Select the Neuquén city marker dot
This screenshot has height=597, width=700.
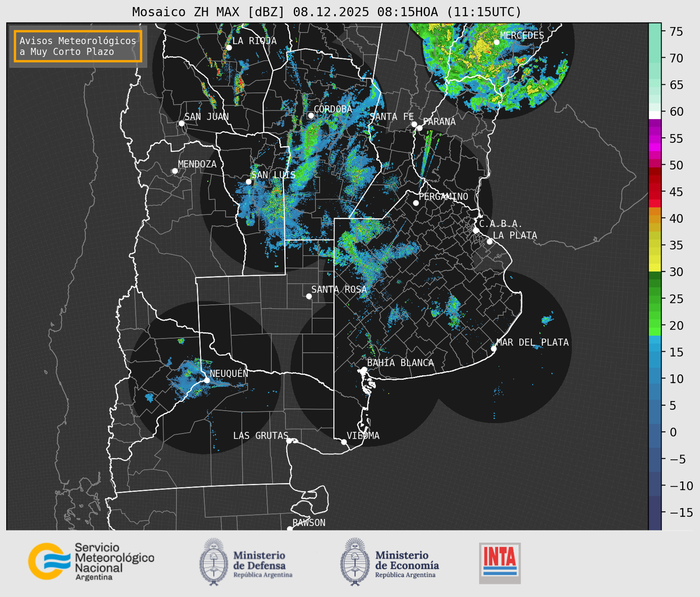click(207, 380)
